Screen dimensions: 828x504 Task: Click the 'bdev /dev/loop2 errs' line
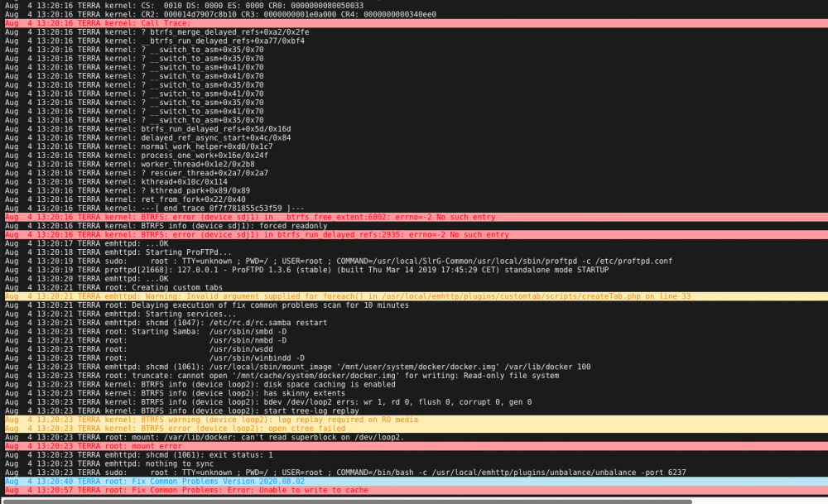(268, 401)
